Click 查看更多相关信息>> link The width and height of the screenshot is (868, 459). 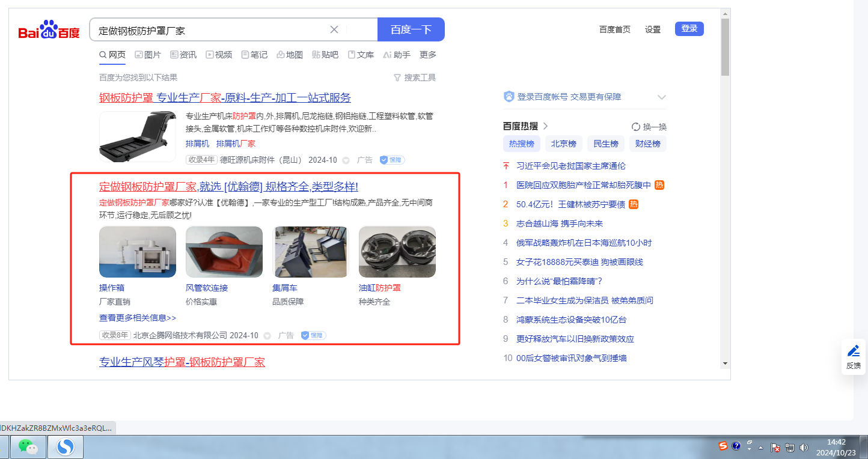pyautogui.click(x=138, y=318)
